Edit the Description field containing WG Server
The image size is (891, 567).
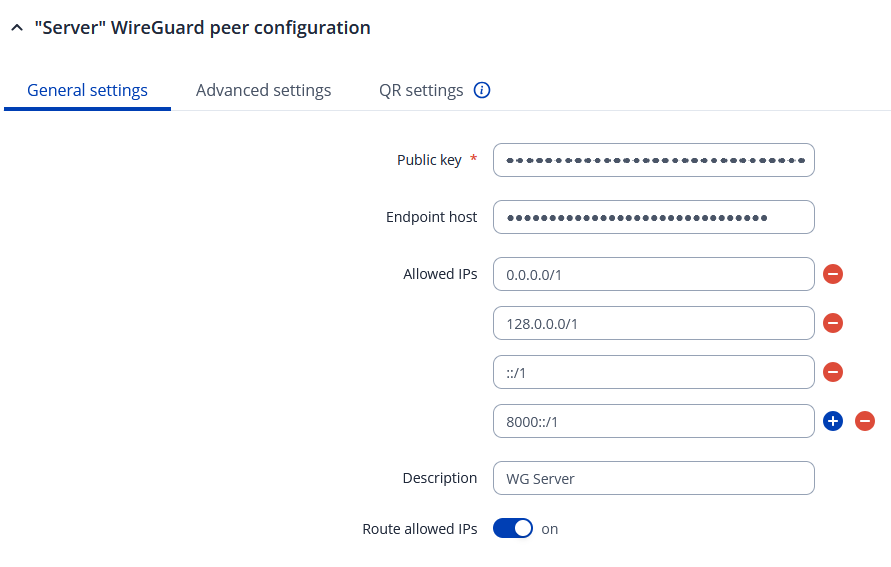(x=654, y=478)
